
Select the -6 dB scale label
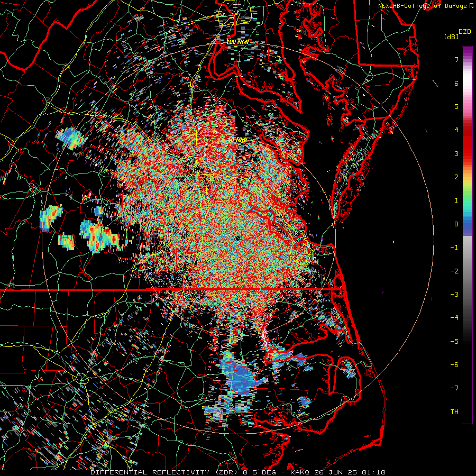pyautogui.click(x=454, y=365)
